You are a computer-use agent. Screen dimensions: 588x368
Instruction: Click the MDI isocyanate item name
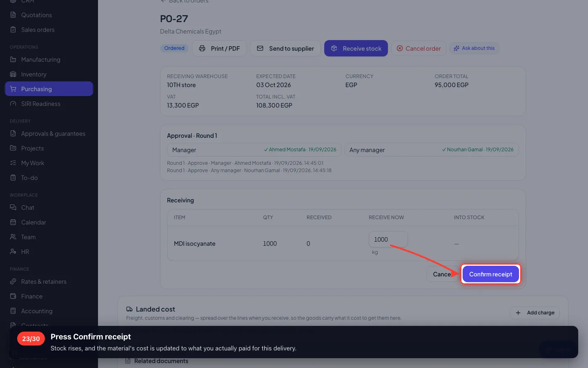(195, 244)
